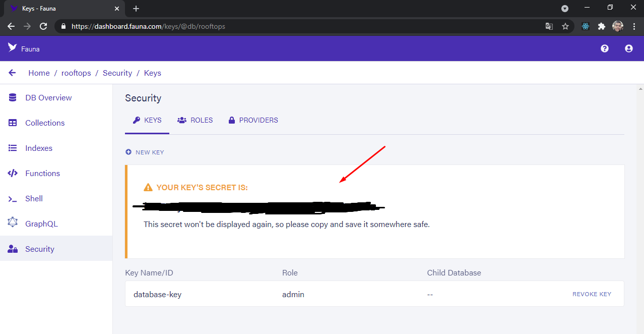Click the Collections table icon
The height and width of the screenshot is (334, 644).
click(13, 123)
